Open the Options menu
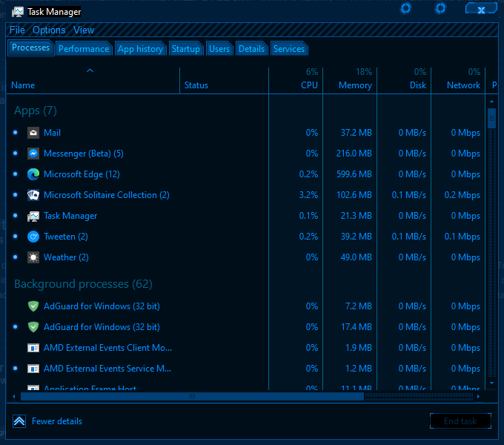 (49, 30)
